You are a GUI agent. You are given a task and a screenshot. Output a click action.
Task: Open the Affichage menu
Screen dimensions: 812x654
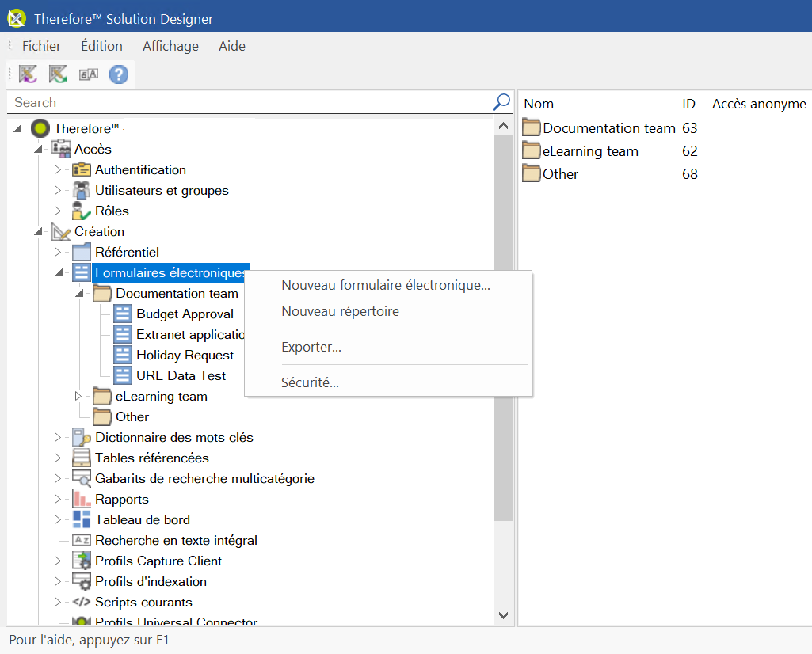pyautogui.click(x=170, y=46)
